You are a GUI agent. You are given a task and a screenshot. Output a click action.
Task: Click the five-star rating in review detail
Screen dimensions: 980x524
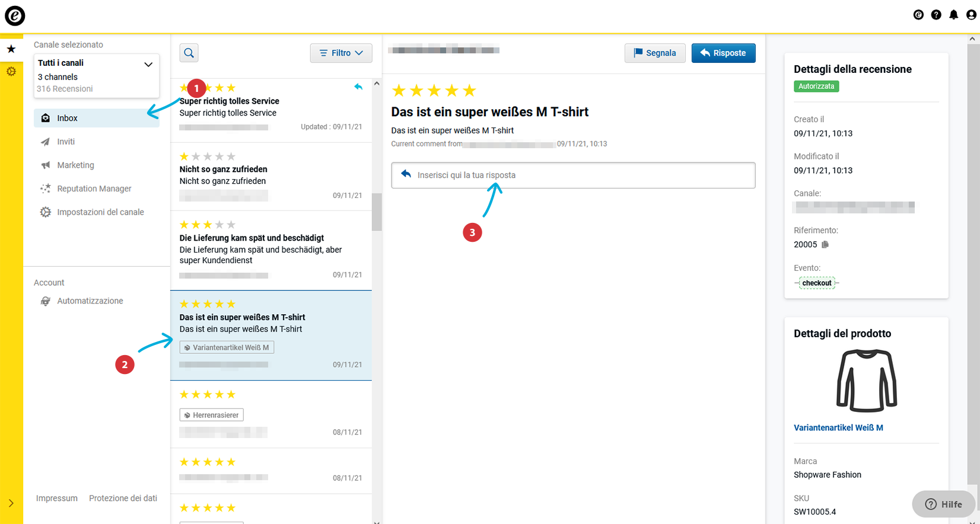434,90
